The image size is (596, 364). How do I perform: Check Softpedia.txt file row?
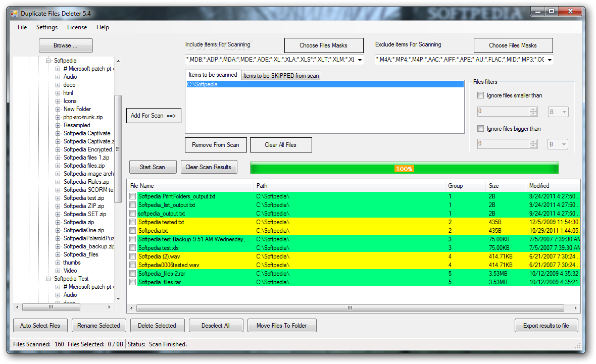click(x=133, y=231)
